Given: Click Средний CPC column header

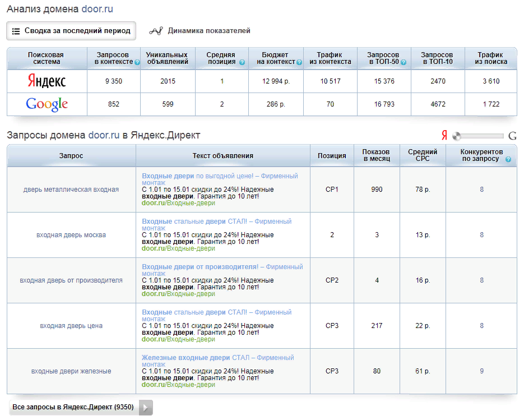Looking at the screenshot, I should pyautogui.click(x=423, y=155).
